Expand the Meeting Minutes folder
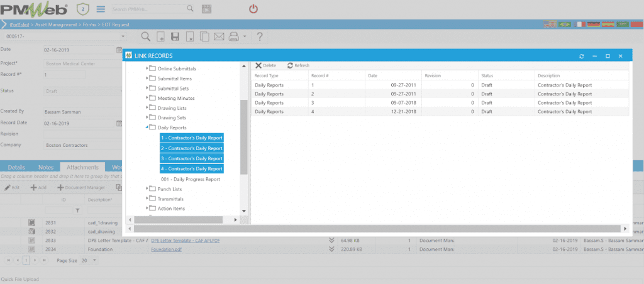The height and width of the screenshot is (284, 644). (x=148, y=98)
